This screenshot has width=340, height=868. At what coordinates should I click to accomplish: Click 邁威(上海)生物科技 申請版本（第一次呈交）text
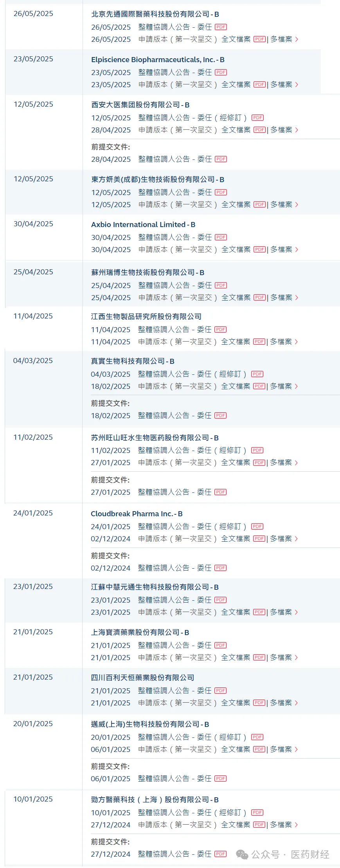(177, 749)
